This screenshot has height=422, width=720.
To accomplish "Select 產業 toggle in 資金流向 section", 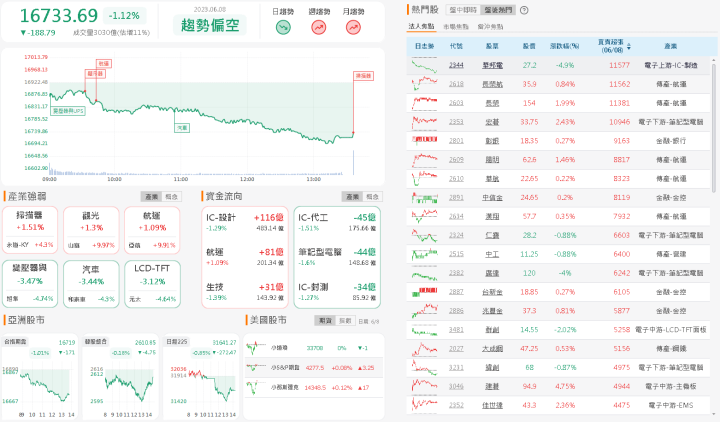I will [x=352, y=197].
